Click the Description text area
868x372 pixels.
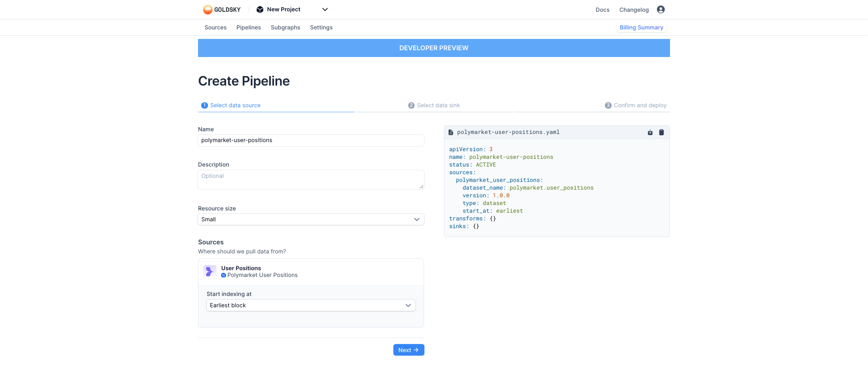pos(311,180)
